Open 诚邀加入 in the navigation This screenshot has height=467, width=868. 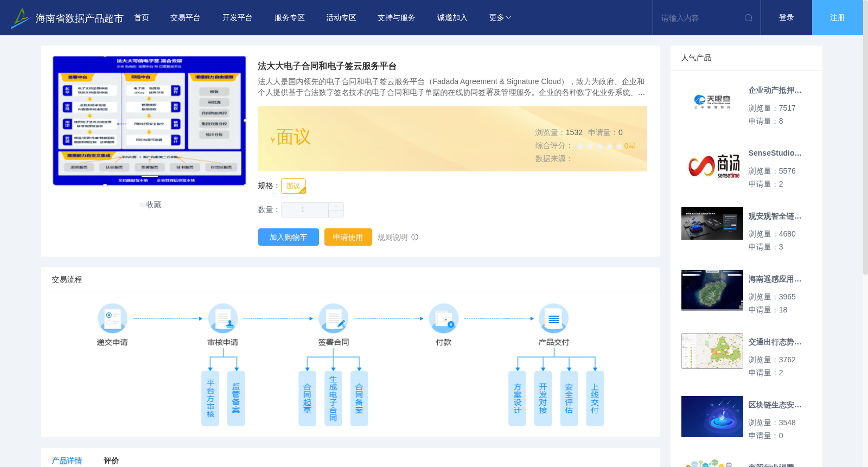coord(452,18)
